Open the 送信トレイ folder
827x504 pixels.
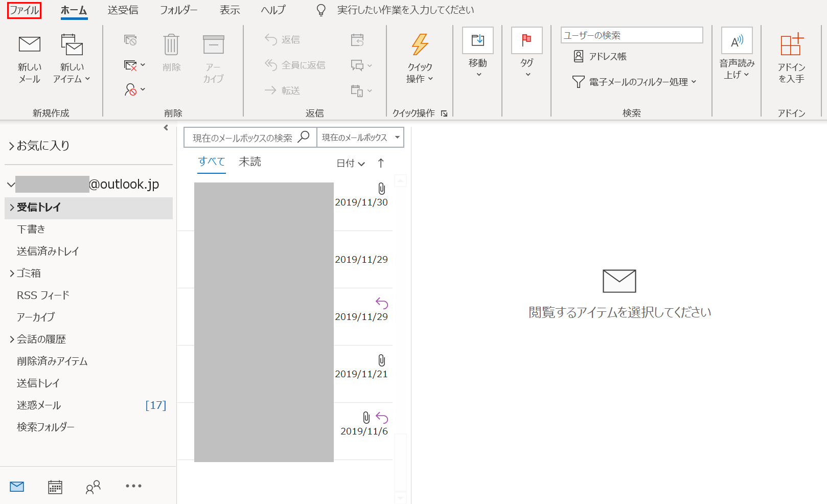pyautogui.click(x=38, y=383)
